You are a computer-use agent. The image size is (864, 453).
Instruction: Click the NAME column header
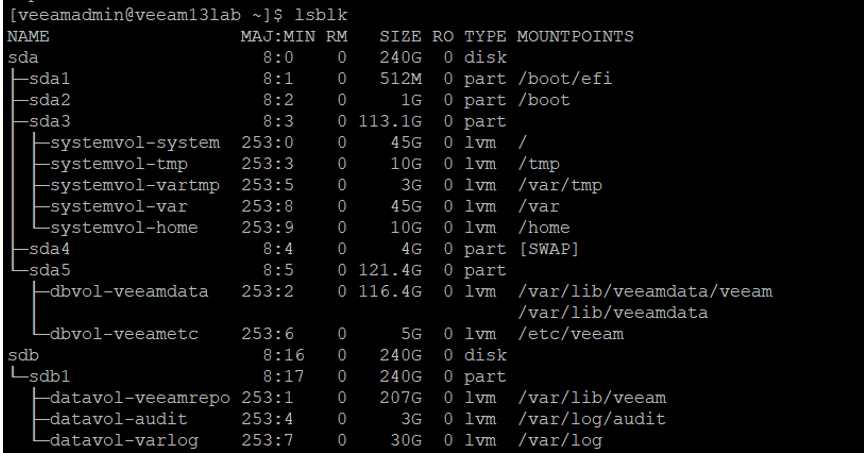tap(28, 36)
